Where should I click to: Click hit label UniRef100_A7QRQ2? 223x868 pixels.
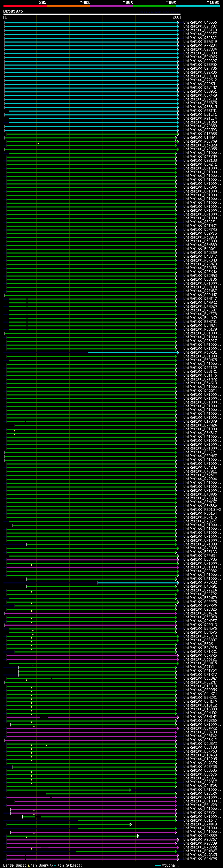(200, 583)
